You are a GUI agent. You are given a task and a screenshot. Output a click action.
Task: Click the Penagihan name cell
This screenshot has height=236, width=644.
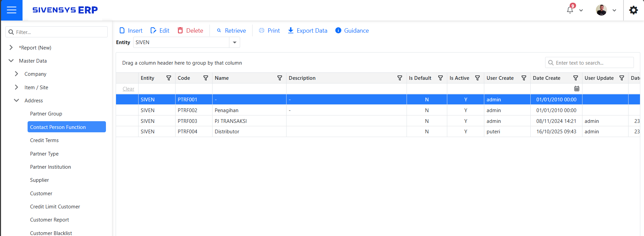point(249,110)
